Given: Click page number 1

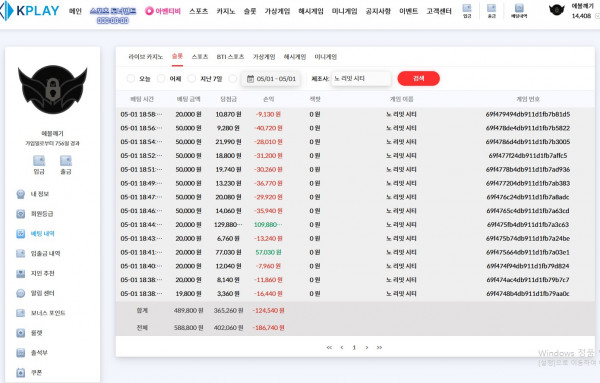Looking at the screenshot, I should click(x=354, y=347).
